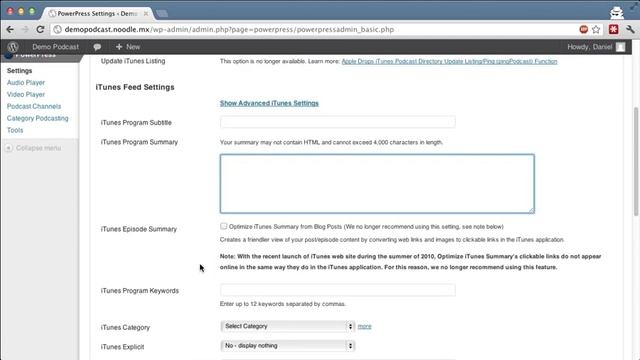
Task: Click the iTunes Episode Summary label
Action: pos(139,229)
